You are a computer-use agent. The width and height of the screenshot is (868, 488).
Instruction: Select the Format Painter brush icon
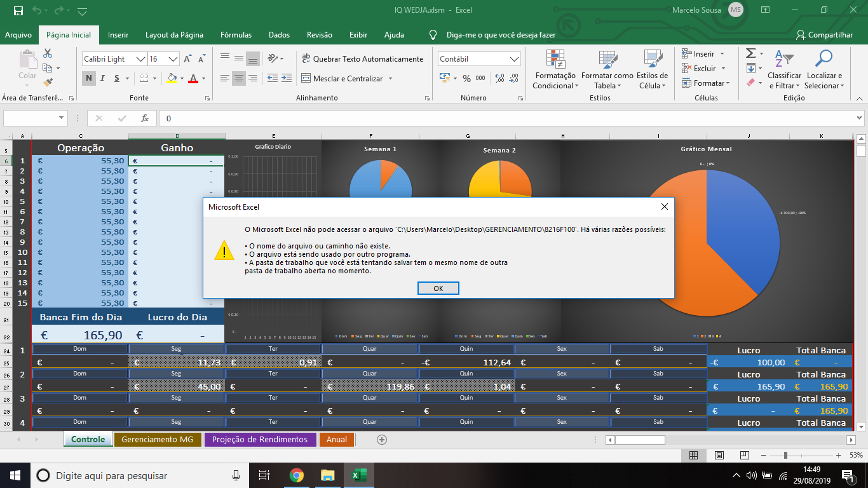click(x=48, y=83)
